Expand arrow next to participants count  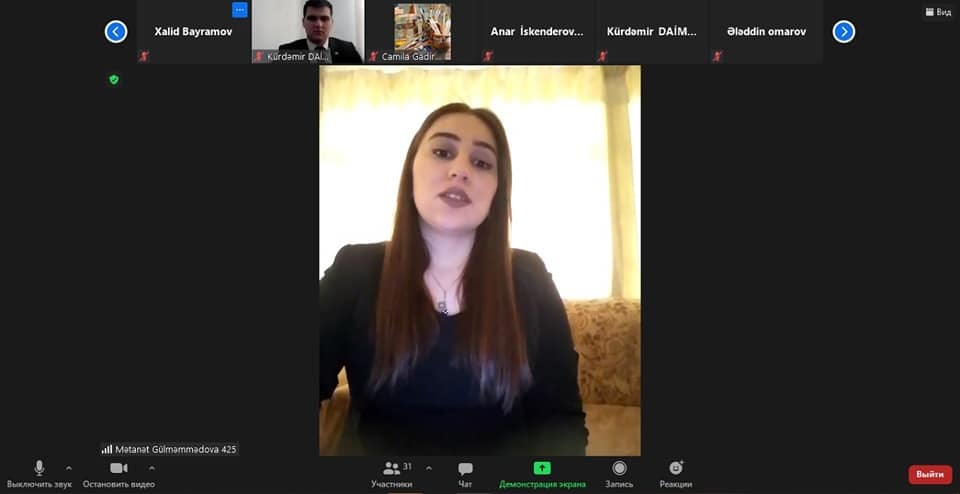[429, 468]
